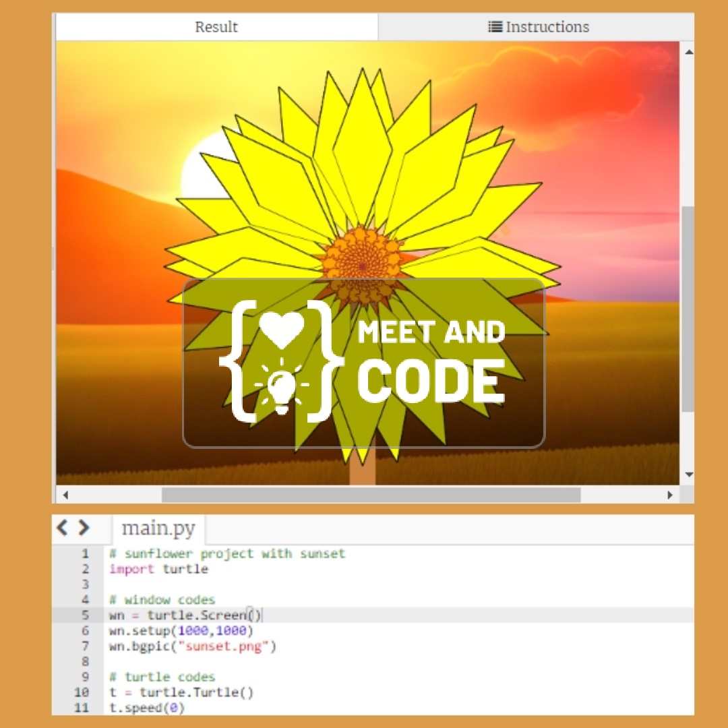The height and width of the screenshot is (728, 728).
Task: Place cursor on the t.speed(0) line
Action: click(x=147, y=708)
